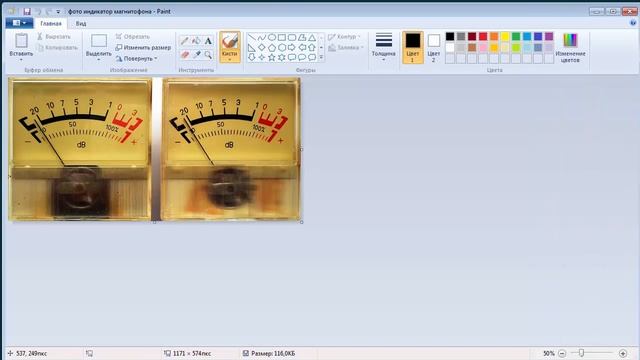Click the Изменить размер resize button
This screenshot has height=360, width=640.
(x=143, y=48)
